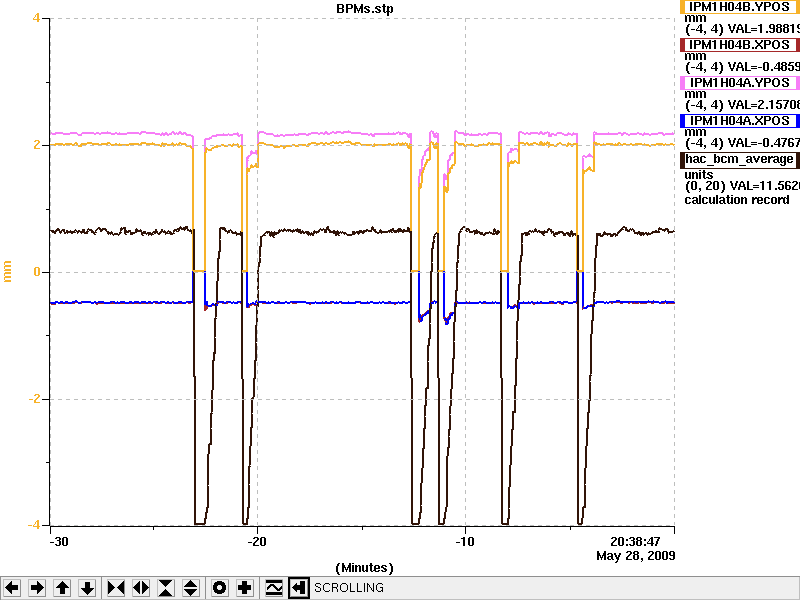Screen dimensions: 800x600
Task: Click the -30 tick label on time axis
Action: tap(59, 541)
